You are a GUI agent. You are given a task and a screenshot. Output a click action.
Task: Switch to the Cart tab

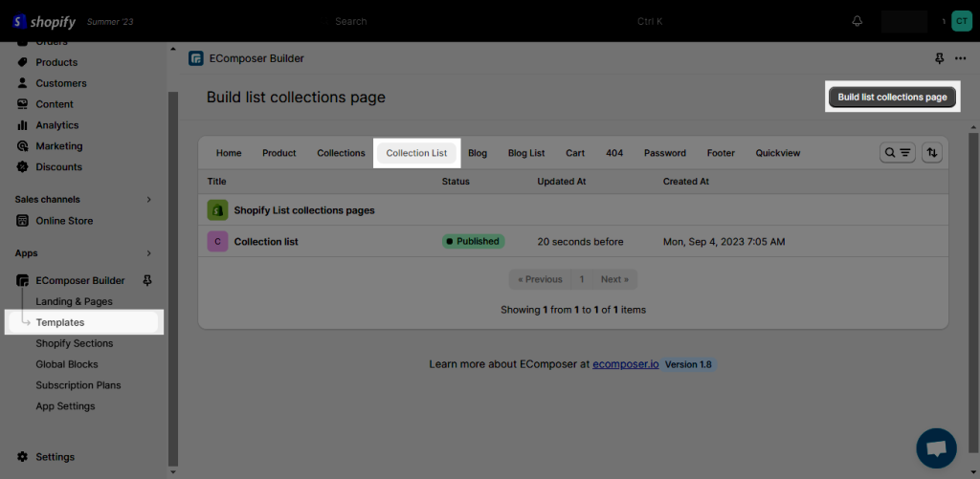(x=575, y=153)
